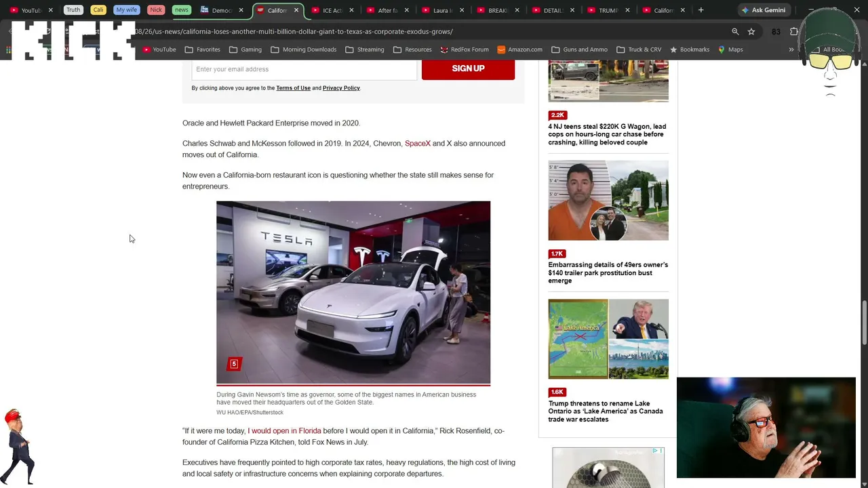
Task: Open the Resources bookmark folder
Action: (412, 49)
